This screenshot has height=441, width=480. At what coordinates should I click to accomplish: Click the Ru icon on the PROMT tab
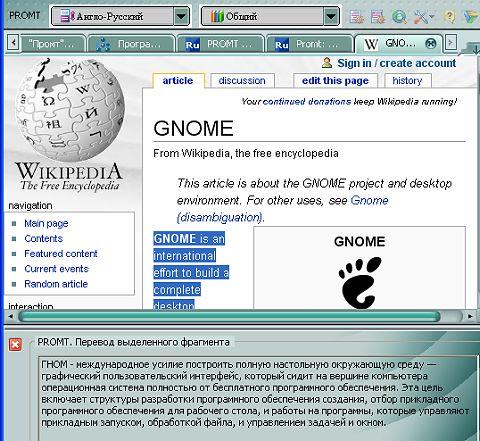point(192,45)
